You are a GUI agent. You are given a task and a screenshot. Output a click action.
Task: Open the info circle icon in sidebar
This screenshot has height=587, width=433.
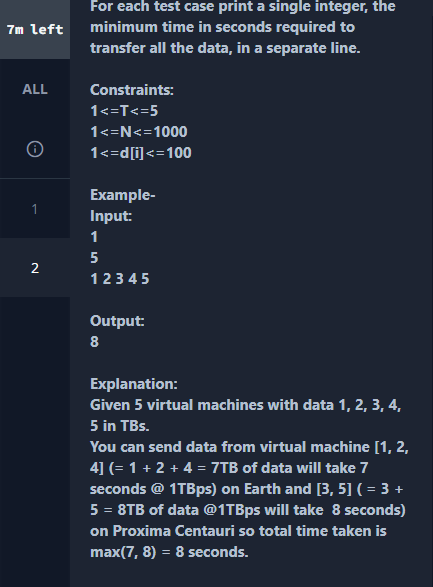pos(35,149)
